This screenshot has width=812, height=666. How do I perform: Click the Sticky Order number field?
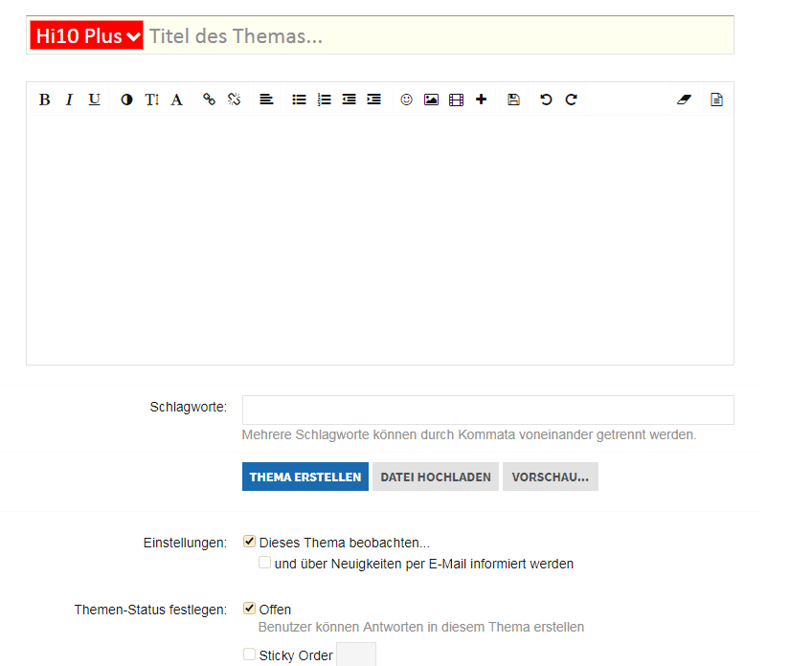pos(356,655)
